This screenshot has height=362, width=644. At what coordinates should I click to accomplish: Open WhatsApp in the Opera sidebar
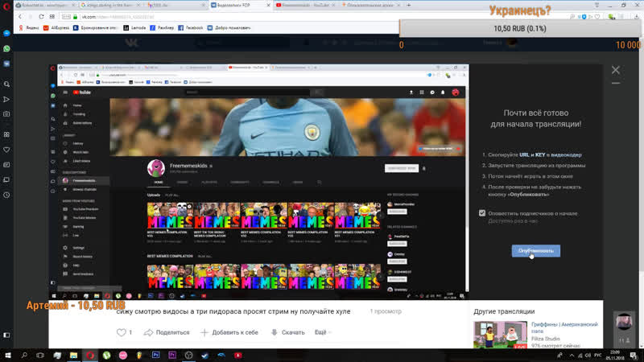click(x=7, y=48)
